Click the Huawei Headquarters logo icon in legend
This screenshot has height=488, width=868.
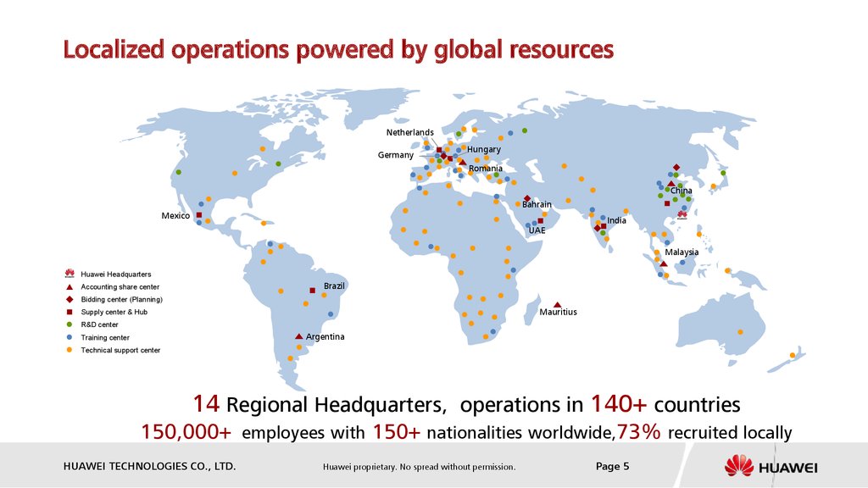pos(70,274)
